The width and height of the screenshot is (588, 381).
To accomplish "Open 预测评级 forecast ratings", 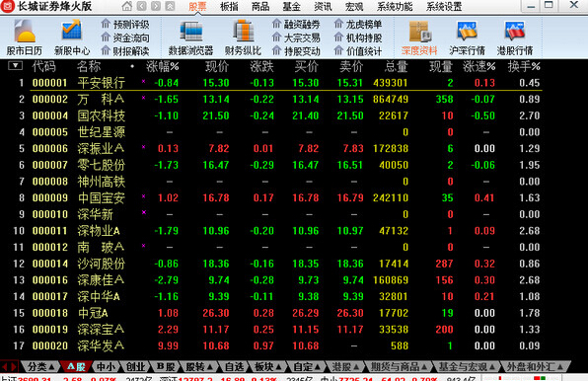I will point(125,25).
